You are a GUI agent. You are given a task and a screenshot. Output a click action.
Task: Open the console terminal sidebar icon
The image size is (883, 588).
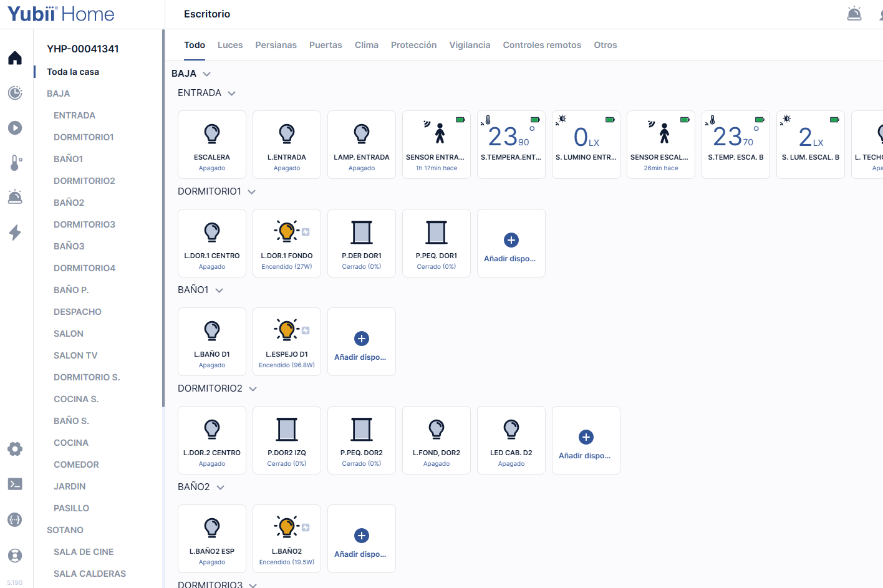[x=15, y=484]
